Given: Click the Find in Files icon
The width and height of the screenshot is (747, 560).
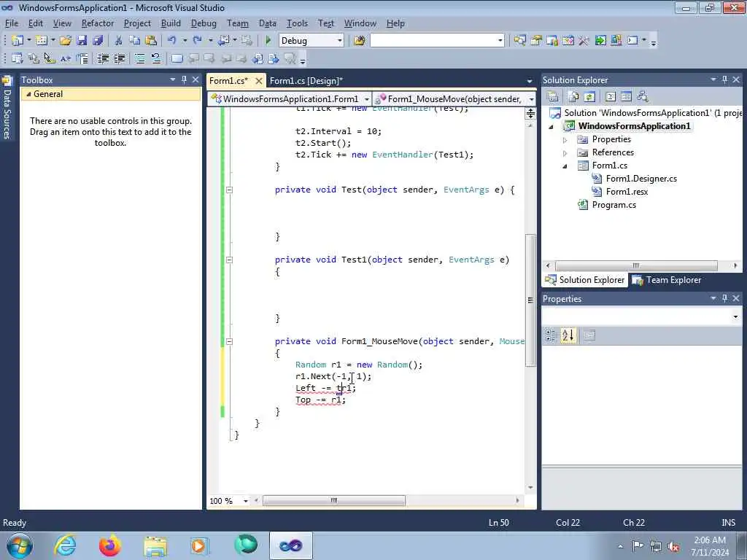Looking at the screenshot, I should coord(360,41).
